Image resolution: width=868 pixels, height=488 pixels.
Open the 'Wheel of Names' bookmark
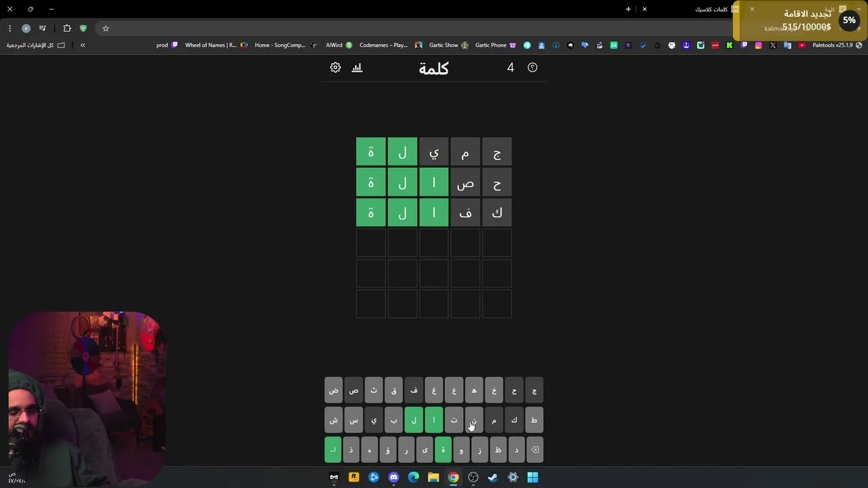[216, 45]
